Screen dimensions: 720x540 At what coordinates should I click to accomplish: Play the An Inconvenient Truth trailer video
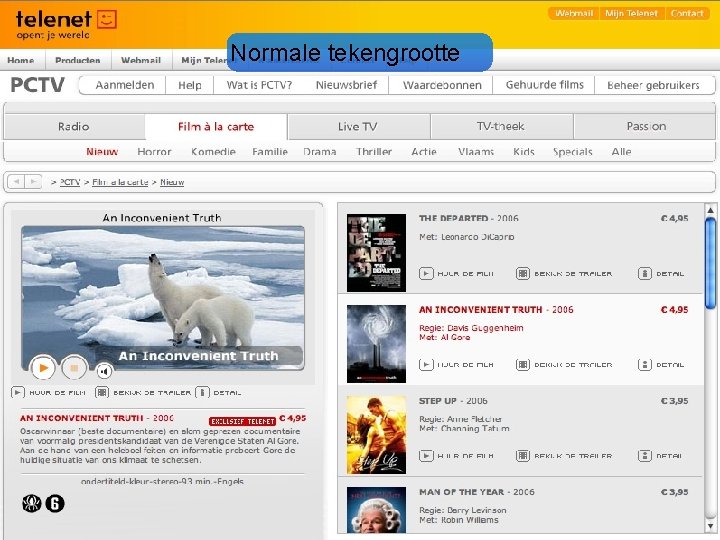[43, 368]
